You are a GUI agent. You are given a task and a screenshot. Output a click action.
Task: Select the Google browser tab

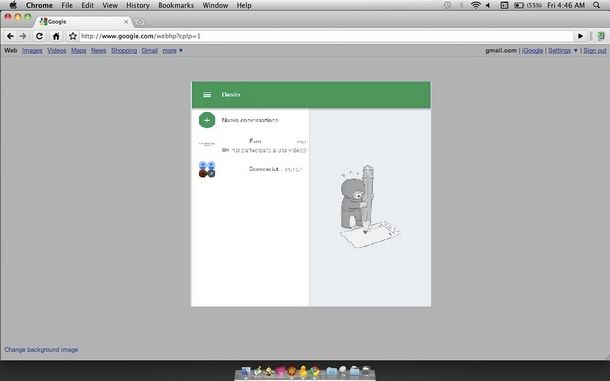(84, 22)
